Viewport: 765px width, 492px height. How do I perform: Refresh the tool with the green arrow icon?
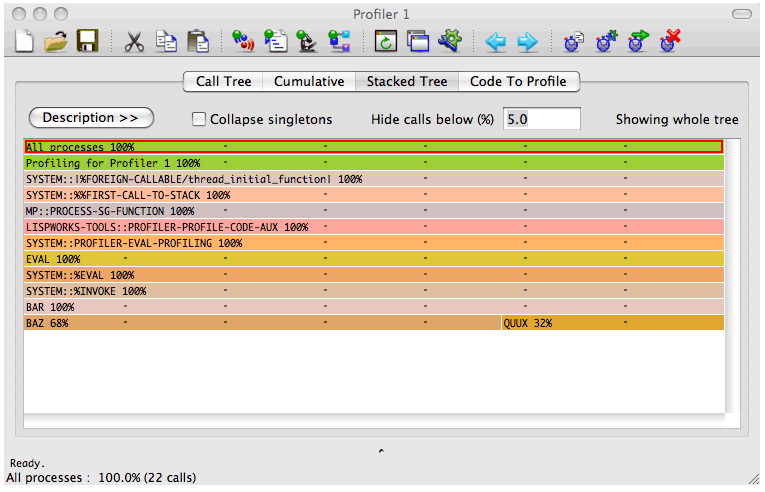pos(385,41)
